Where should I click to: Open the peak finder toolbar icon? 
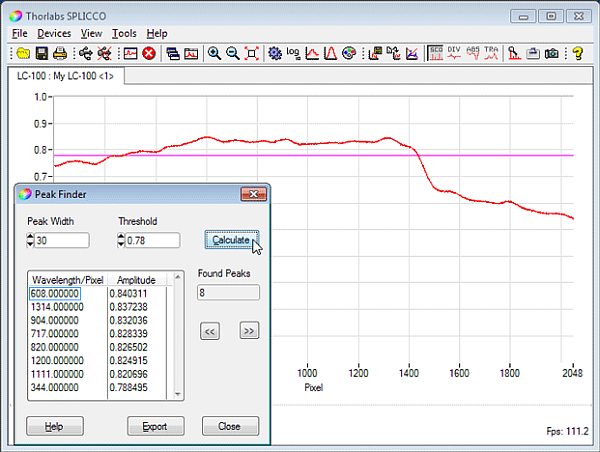coord(514,53)
